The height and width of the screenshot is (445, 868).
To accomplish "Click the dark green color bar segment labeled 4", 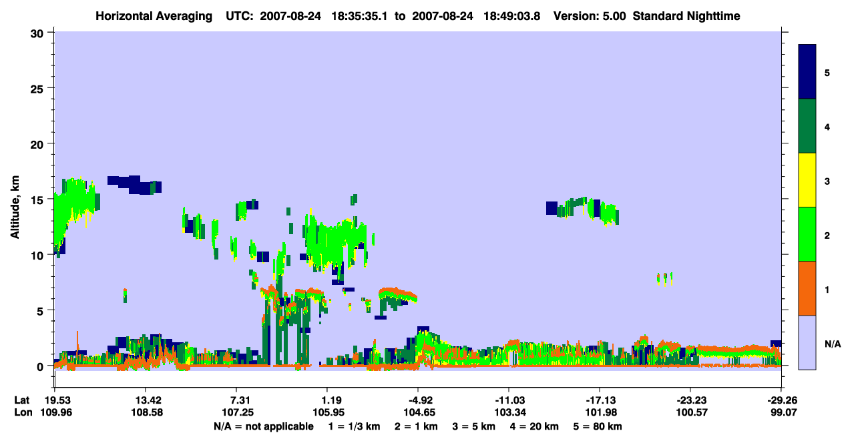I will coord(807,126).
